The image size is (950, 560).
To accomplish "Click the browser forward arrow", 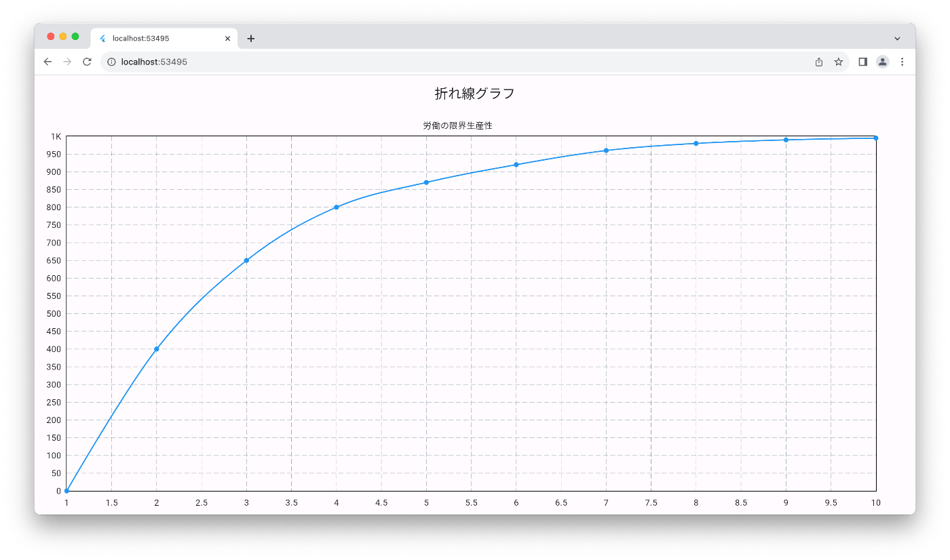I will (67, 62).
